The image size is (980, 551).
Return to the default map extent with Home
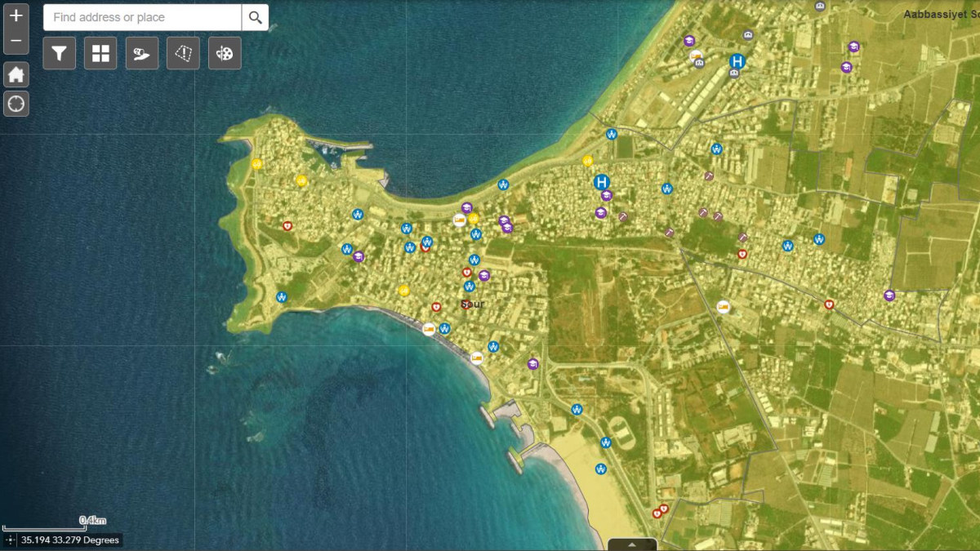pyautogui.click(x=16, y=74)
